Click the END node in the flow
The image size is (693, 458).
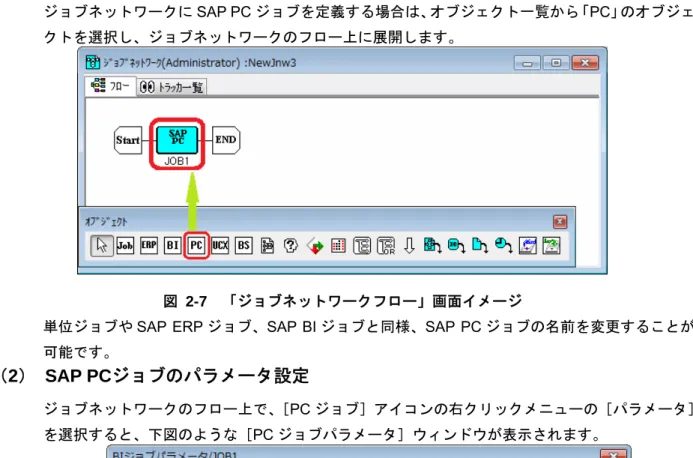(226, 140)
